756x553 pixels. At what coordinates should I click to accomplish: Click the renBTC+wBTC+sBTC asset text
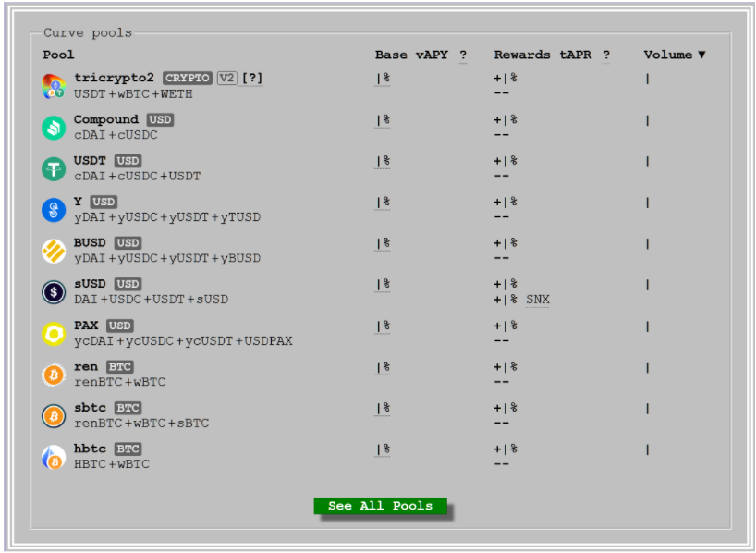[141, 424]
